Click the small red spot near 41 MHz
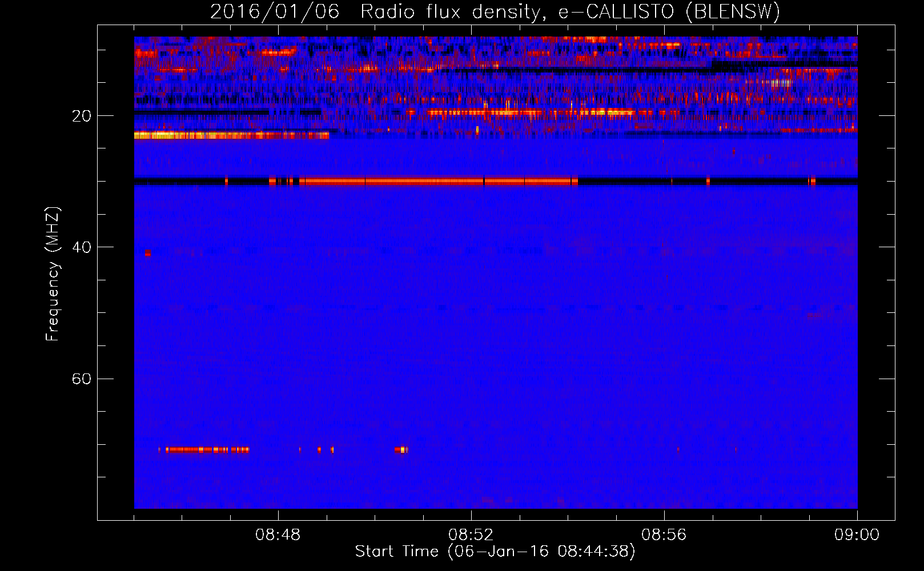The height and width of the screenshot is (571, 924). (x=148, y=253)
